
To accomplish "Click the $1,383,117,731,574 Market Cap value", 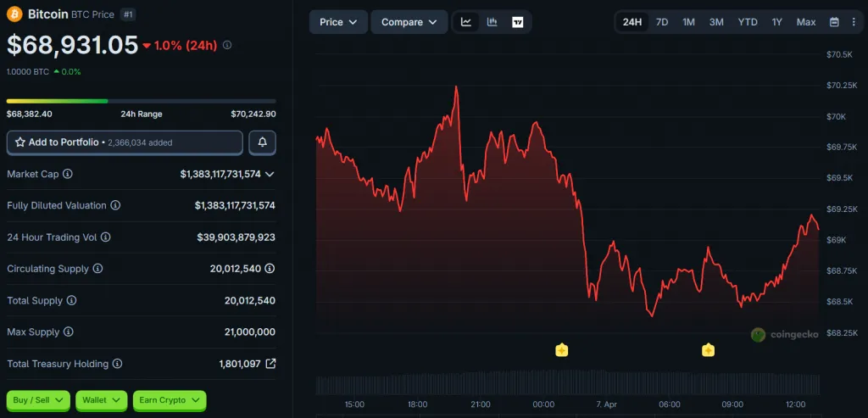I will (x=220, y=174).
